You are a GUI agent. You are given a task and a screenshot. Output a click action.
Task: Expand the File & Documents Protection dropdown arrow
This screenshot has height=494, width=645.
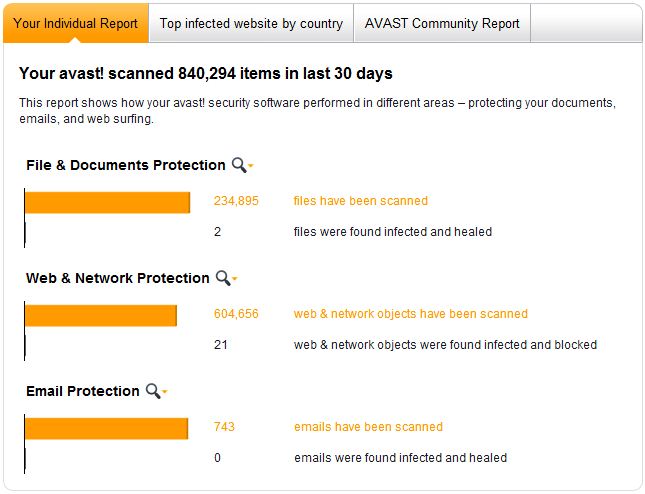251,166
